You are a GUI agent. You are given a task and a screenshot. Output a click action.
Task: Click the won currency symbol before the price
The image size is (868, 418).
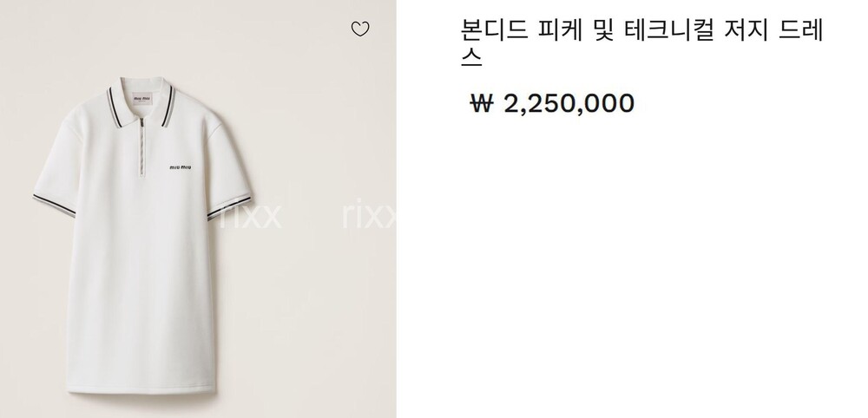point(481,103)
